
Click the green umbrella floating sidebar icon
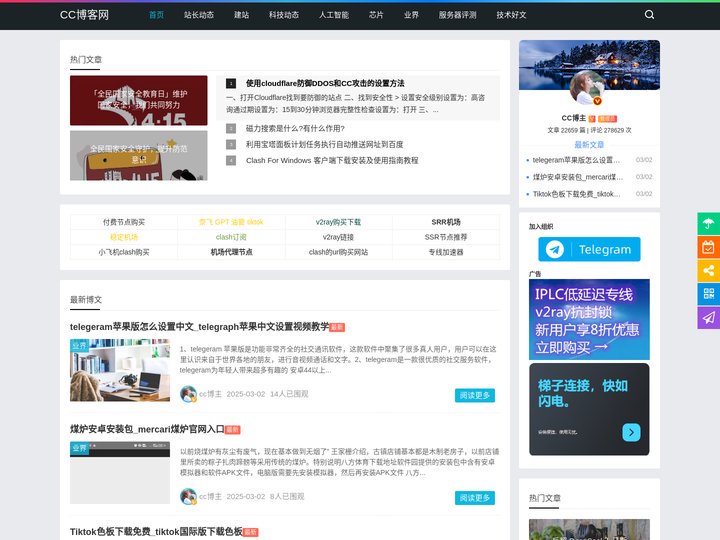(x=709, y=224)
